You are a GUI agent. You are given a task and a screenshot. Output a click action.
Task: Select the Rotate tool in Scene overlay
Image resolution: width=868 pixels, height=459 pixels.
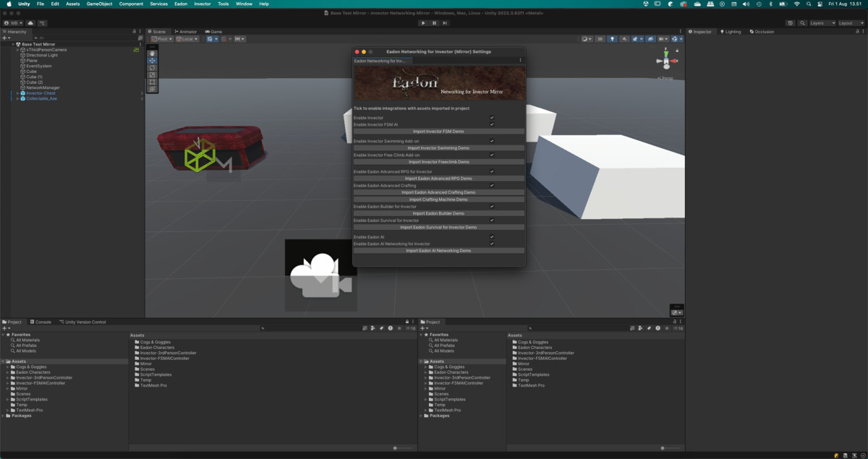[152, 68]
